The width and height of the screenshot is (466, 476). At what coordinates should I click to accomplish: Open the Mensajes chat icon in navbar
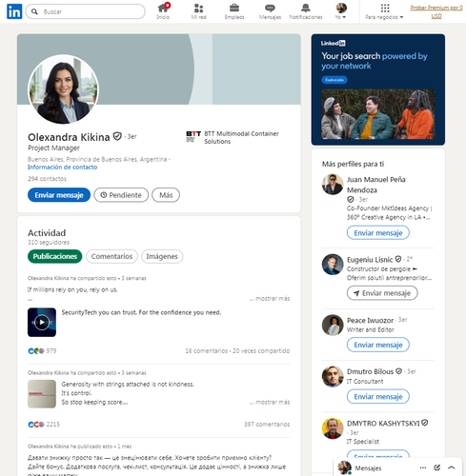click(270, 8)
